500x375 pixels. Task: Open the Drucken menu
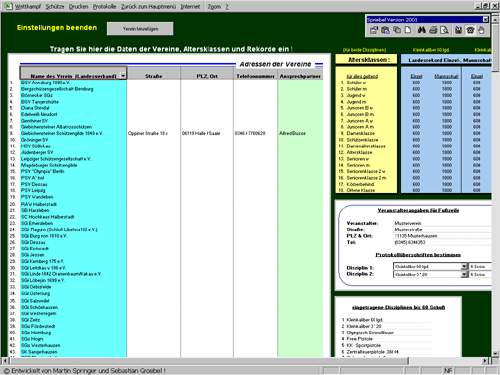tap(78, 6)
